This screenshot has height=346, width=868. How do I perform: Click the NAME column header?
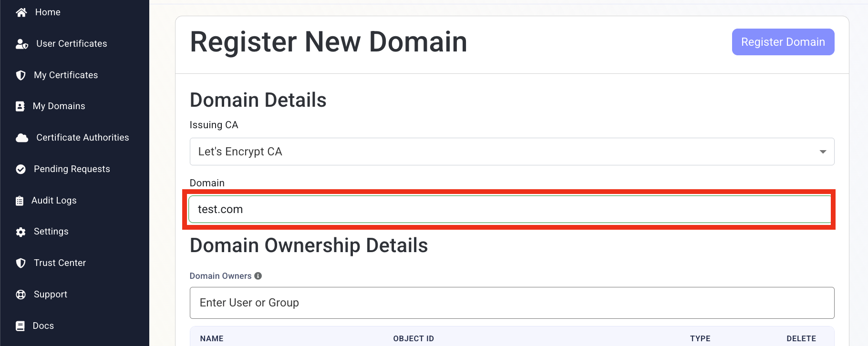[212, 338]
